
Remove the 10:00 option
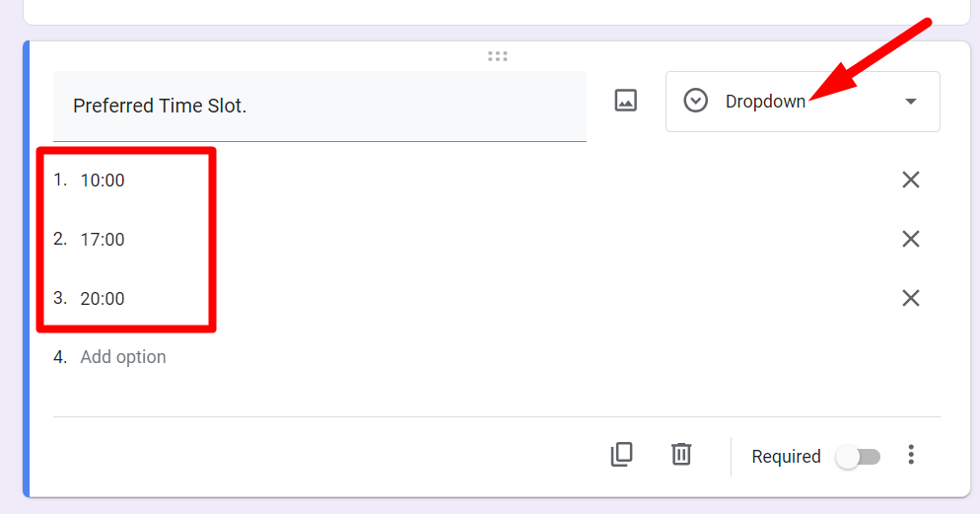pos(910,180)
